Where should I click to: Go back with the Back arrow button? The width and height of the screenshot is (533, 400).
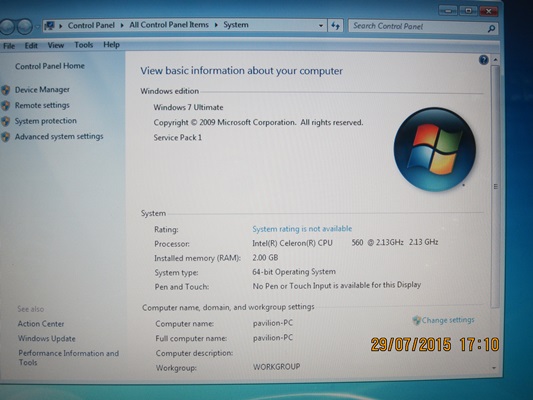(x=7, y=27)
